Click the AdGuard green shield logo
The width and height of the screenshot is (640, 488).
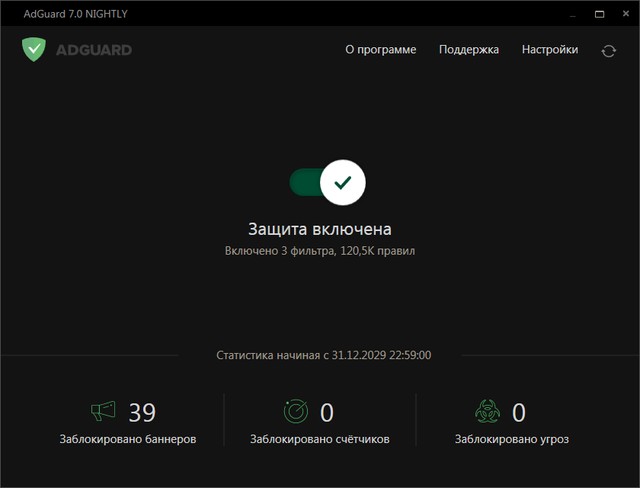pyautogui.click(x=34, y=49)
